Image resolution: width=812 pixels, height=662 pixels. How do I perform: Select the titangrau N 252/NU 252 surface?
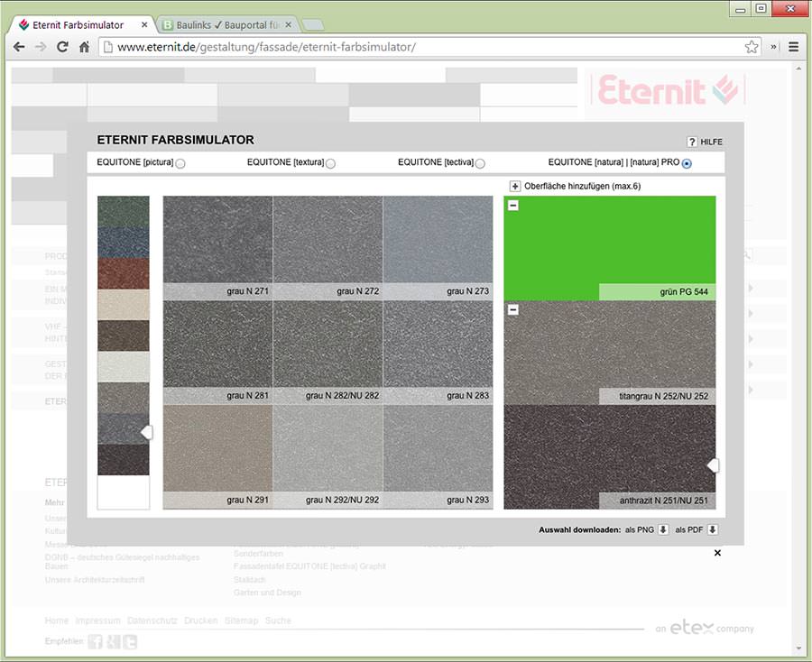(x=610, y=353)
